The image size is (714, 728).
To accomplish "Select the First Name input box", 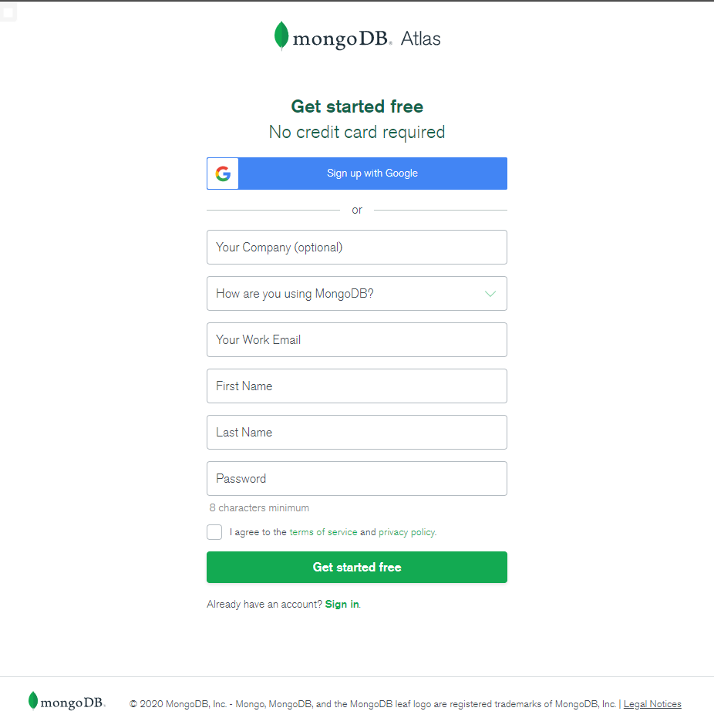I will click(356, 386).
